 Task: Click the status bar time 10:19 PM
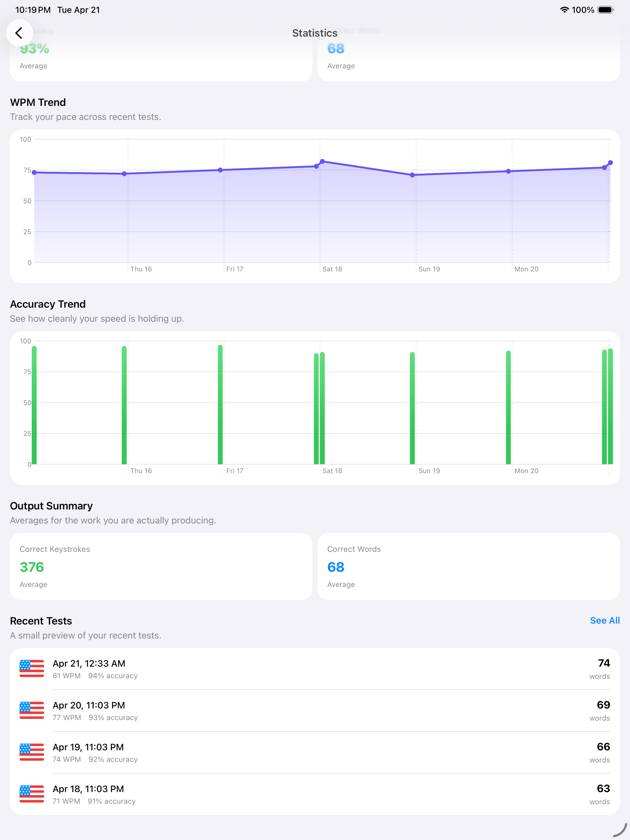click(33, 10)
